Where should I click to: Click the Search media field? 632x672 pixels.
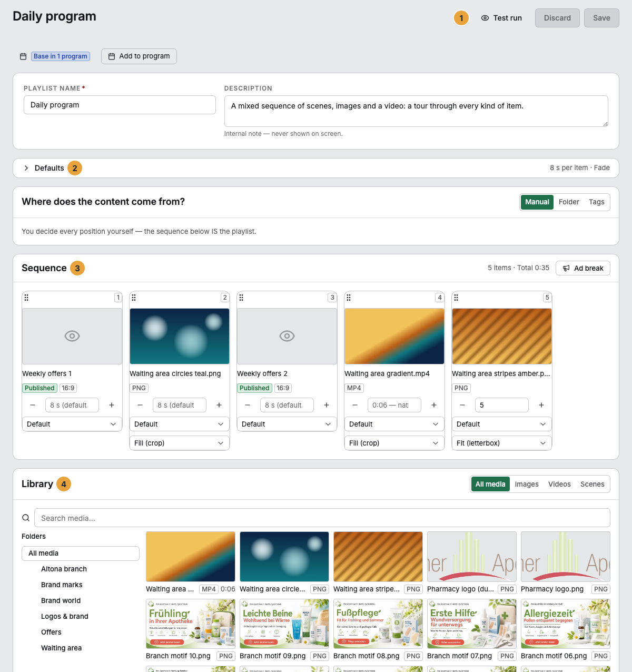point(322,518)
